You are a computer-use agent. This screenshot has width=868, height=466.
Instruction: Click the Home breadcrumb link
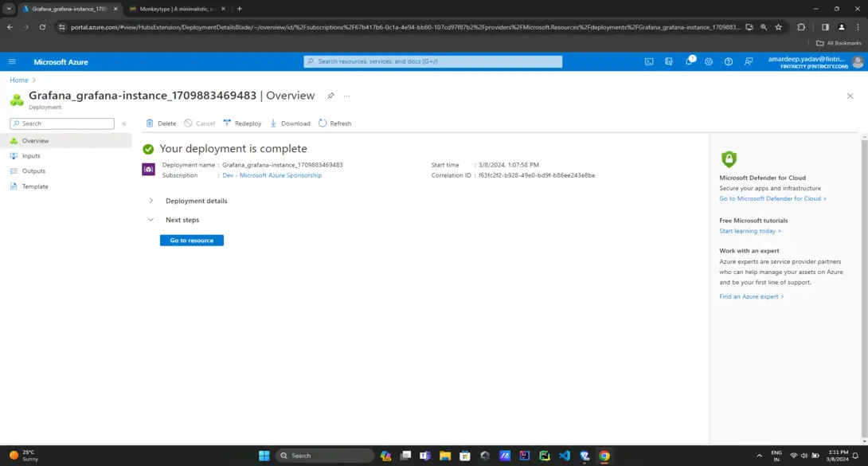click(19, 80)
